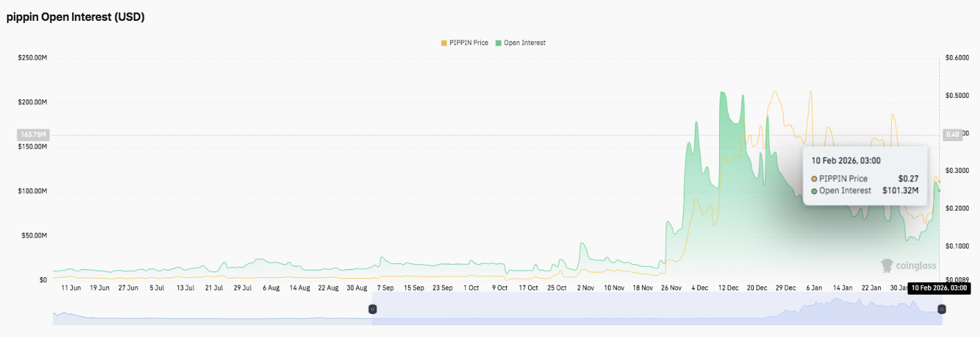Click the right range slider handle
Viewport: 980px width, 337px height.
(941, 309)
